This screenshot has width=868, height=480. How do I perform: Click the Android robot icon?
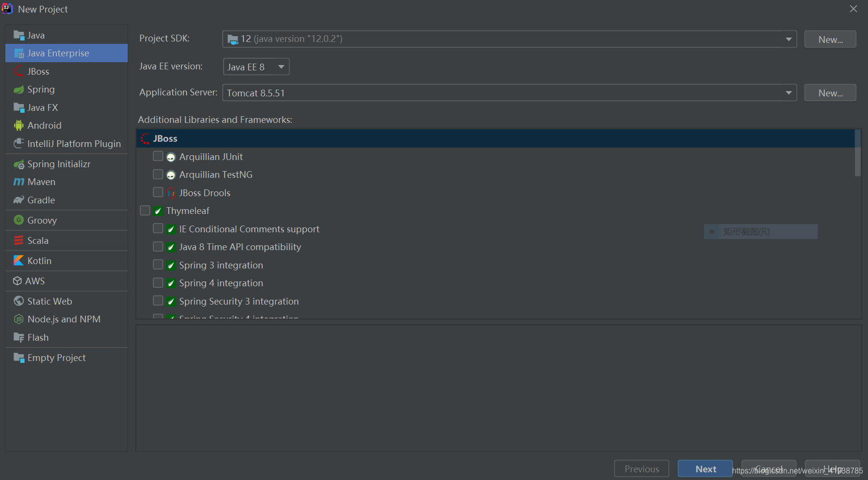[x=19, y=125]
